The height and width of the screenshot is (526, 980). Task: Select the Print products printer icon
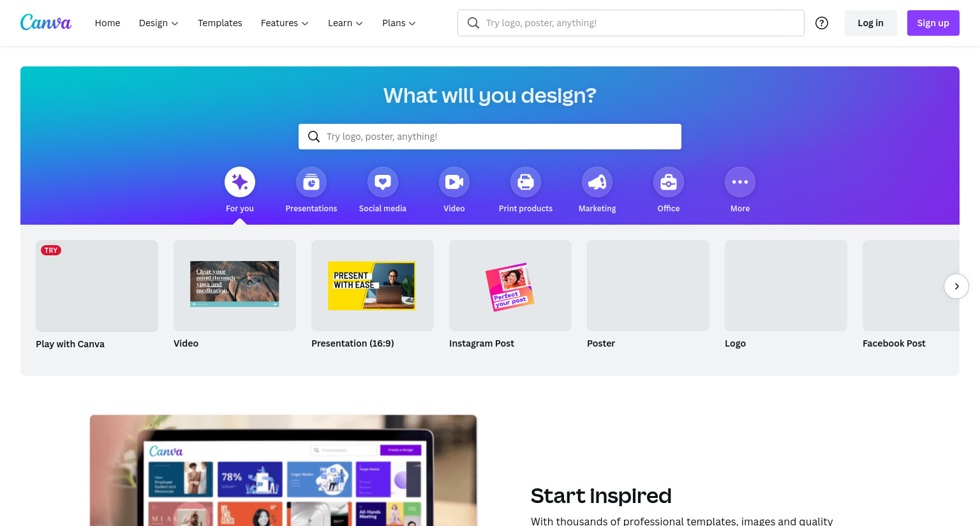(x=526, y=182)
